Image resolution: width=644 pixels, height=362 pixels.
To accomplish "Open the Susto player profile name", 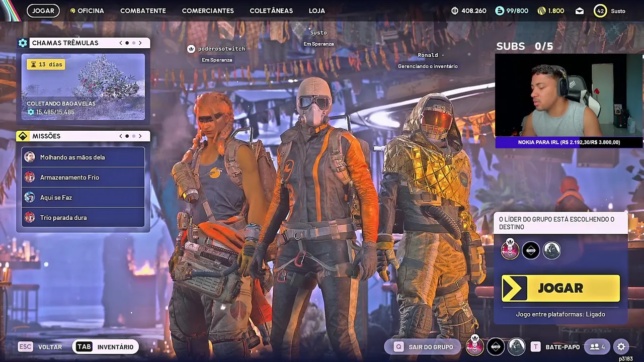I will coord(618,11).
